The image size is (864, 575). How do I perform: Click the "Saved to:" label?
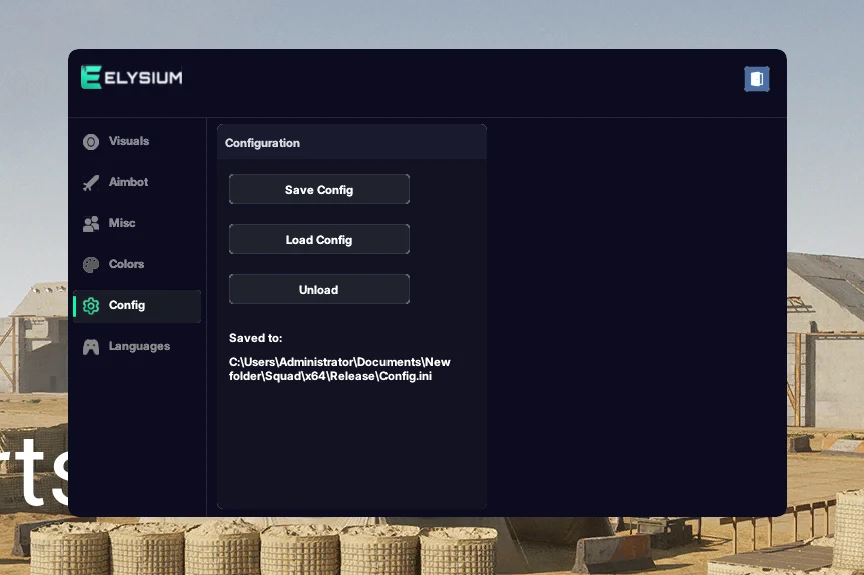pos(255,338)
